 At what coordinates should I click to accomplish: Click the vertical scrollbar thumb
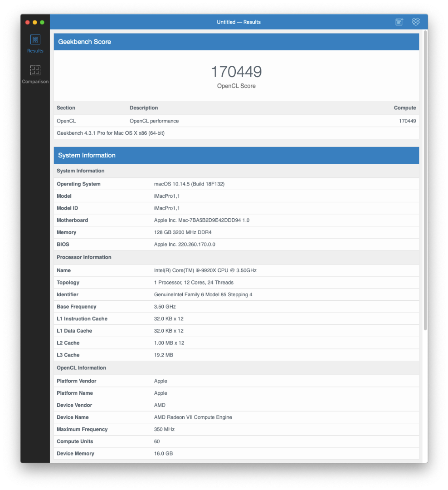[x=425, y=180]
